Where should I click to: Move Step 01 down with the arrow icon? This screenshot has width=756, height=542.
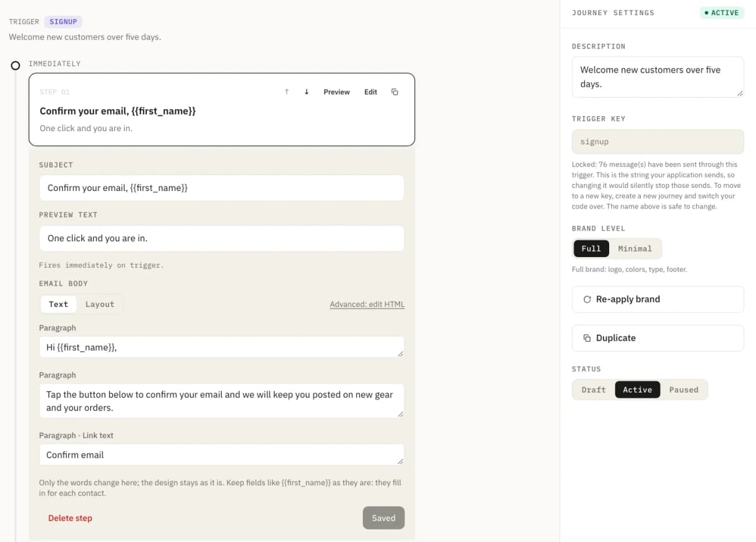pos(307,92)
